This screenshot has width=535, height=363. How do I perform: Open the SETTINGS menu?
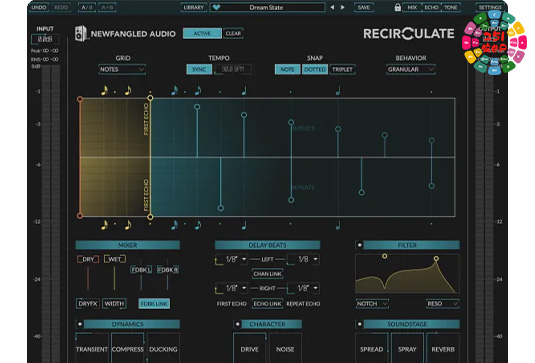click(490, 7)
